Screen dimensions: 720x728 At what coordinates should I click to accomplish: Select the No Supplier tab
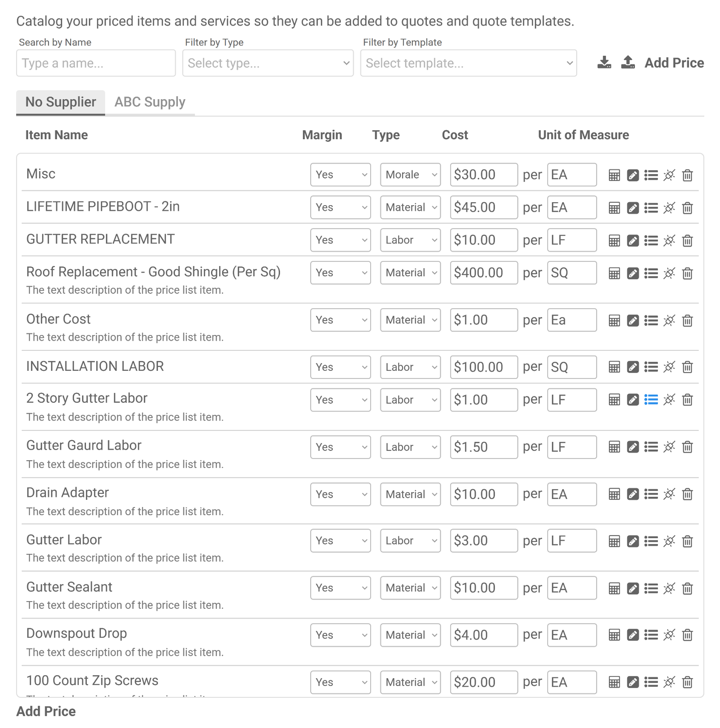pos(60,102)
